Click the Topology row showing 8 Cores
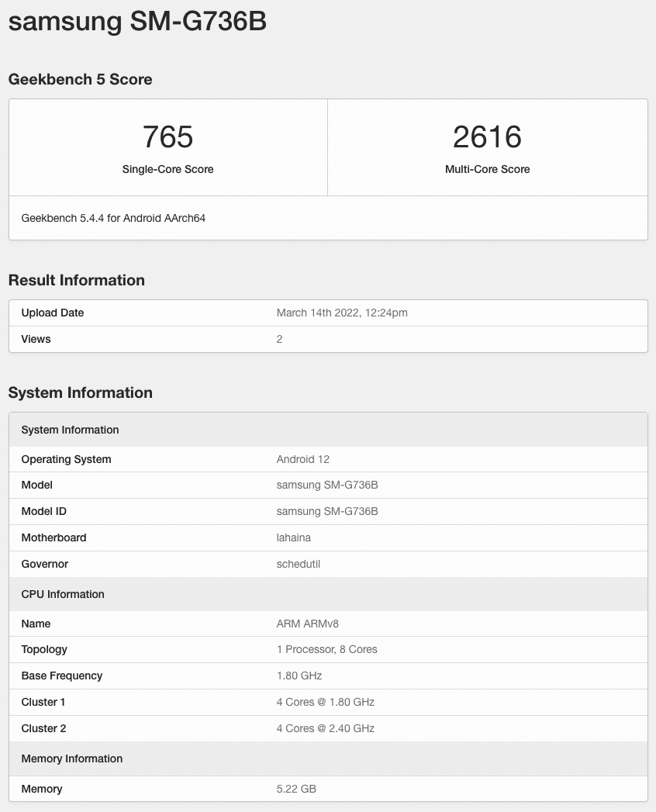Viewport: 656px width, 812px height. (326, 649)
